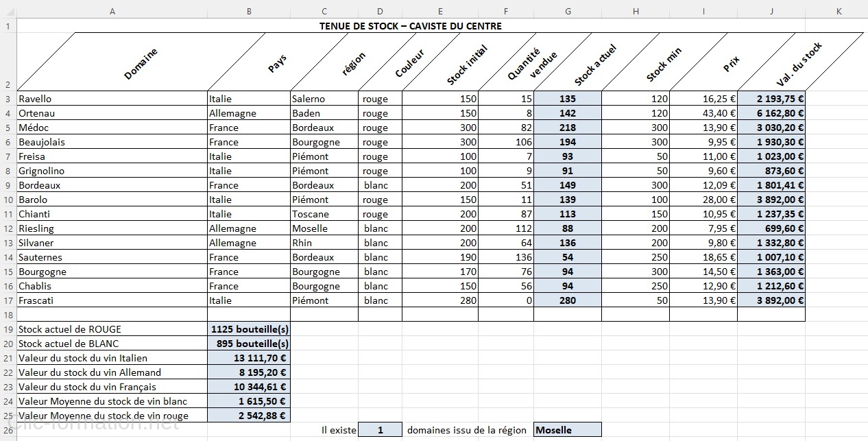Select the Italian wine stock value 13 111,70 €
868x441 pixels.
[x=248, y=358]
